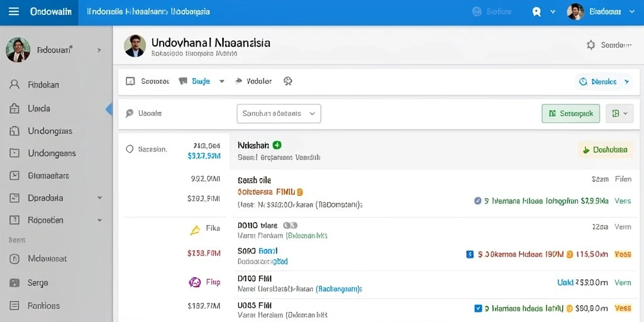Click the profile avatar in the header
The image size is (644, 322).
575,11
